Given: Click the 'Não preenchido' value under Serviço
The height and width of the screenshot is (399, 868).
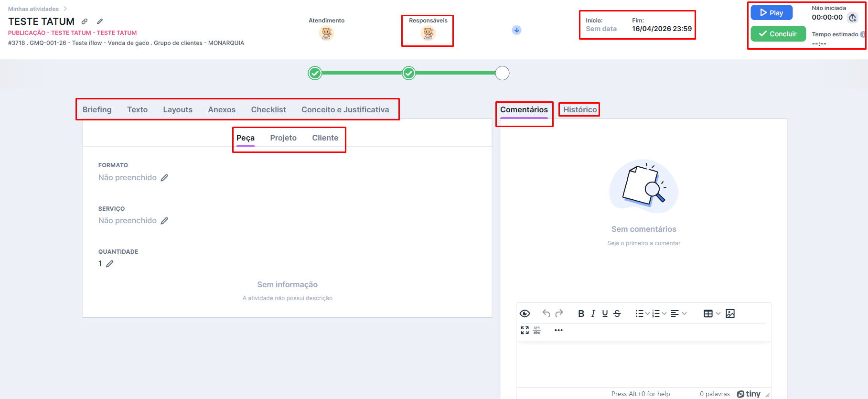Looking at the screenshot, I should tap(128, 221).
